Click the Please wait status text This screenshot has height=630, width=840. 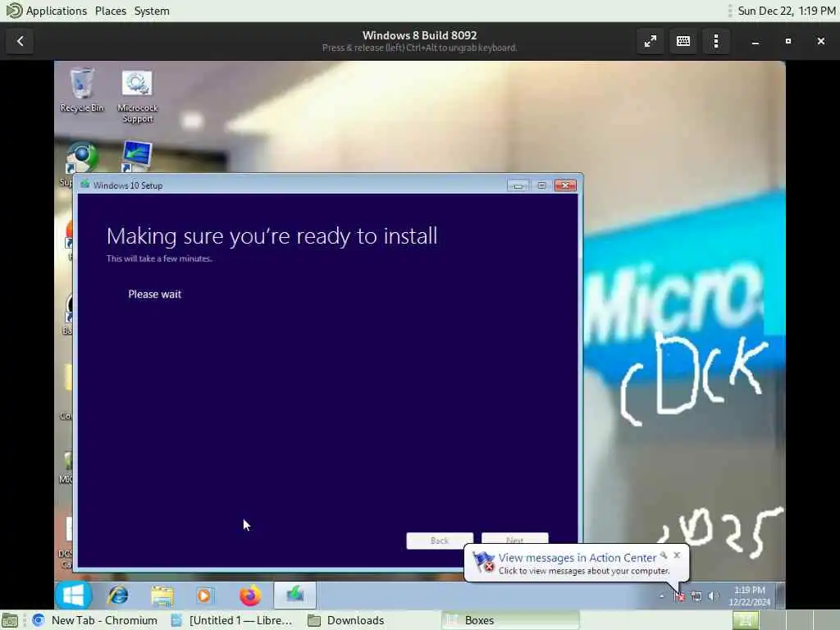(x=155, y=294)
